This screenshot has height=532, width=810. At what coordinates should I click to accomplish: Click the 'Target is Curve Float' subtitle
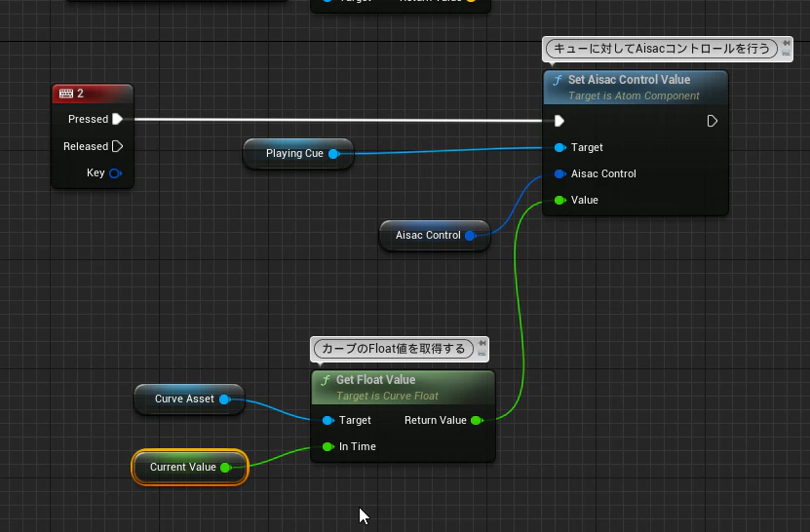(387, 397)
